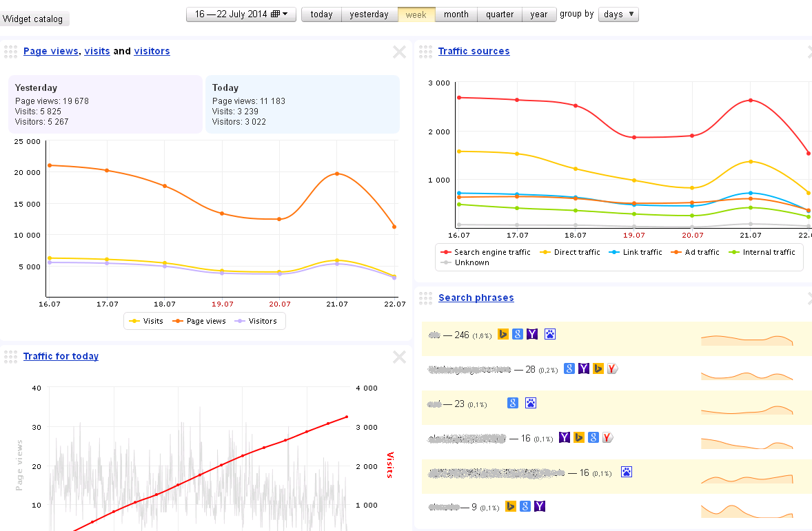The height and width of the screenshot is (531, 812).
Task: Open the 16—22 July 2014 date range picker
Action: point(241,14)
